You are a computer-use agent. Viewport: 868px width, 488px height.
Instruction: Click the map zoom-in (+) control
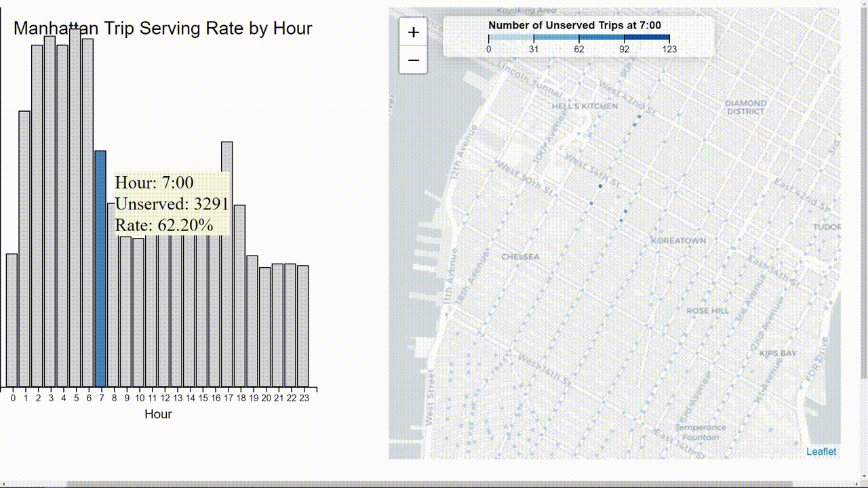(413, 31)
